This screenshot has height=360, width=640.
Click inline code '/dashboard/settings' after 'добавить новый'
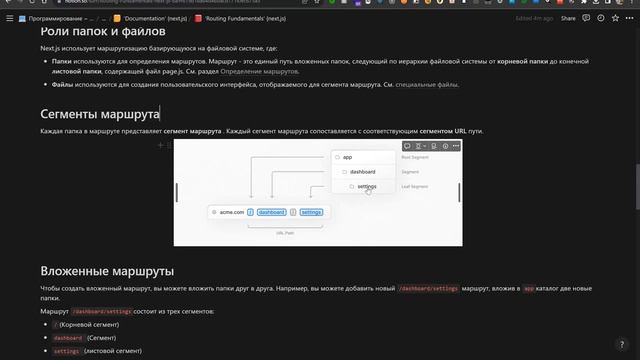point(428,289)
